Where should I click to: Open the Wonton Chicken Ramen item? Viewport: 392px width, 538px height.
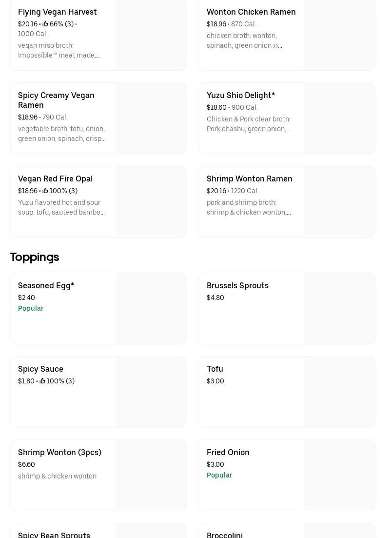tap(251, 12)
